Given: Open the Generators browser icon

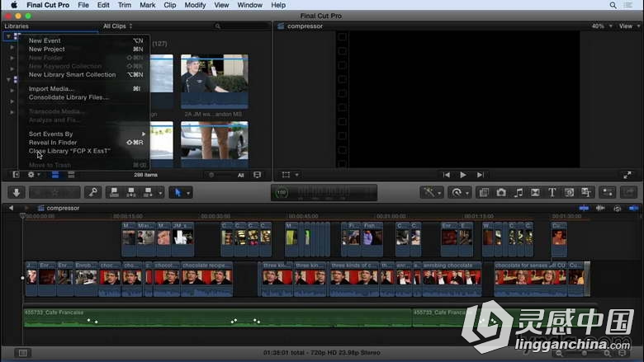Looking at the screenshot, I should click(x=569, y=192).
